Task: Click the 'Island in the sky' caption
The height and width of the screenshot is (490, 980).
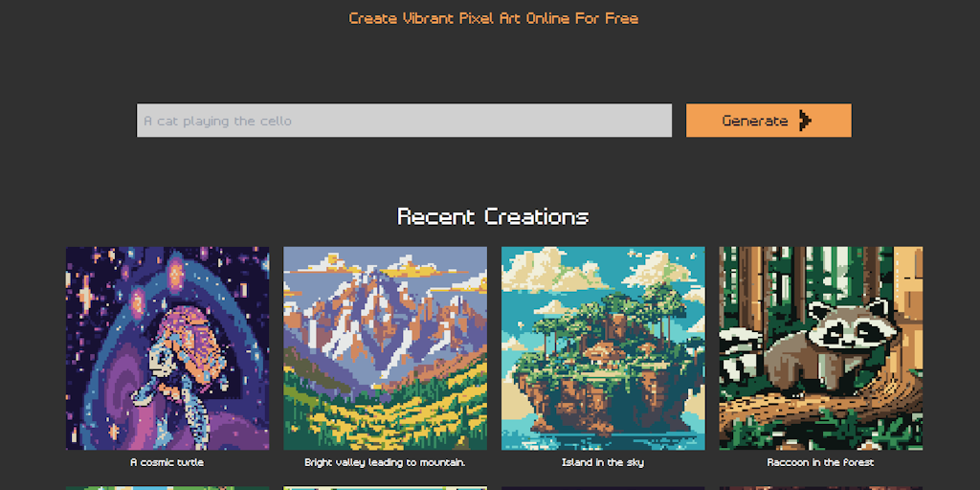Action: (603, 463)
